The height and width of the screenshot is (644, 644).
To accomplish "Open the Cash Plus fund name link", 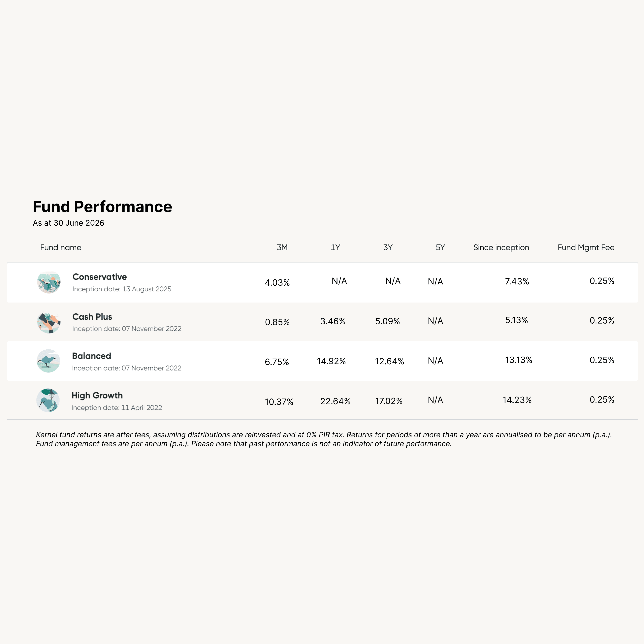I will pos(92,317).
